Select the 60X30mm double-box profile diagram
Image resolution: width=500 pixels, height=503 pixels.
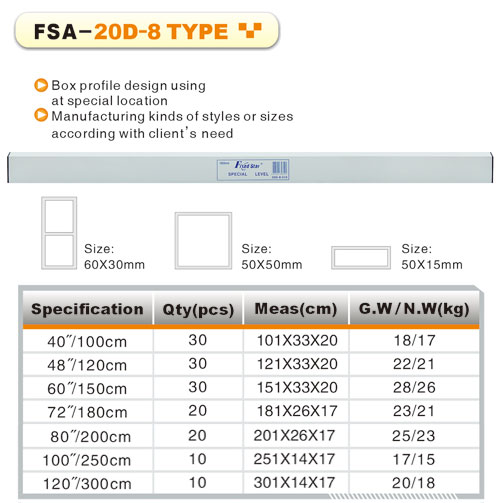coord(59,233)
